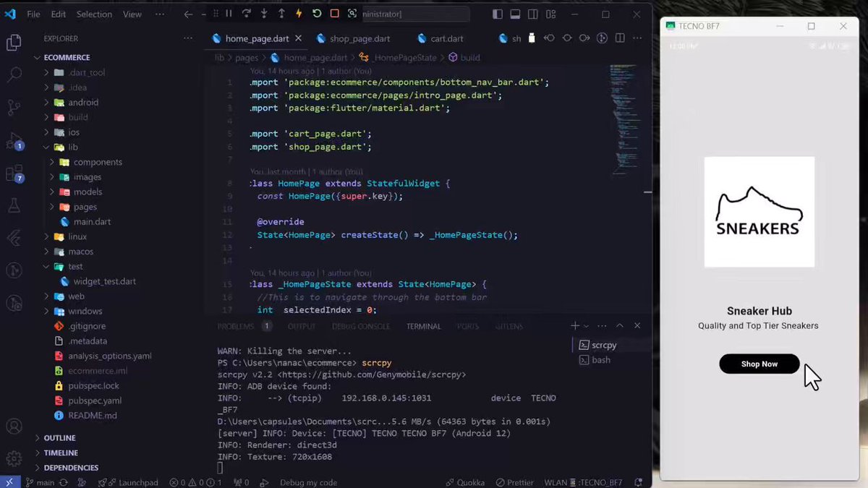
Task: Open pubspec.yaml in the explorer
Action: (95, 401)
